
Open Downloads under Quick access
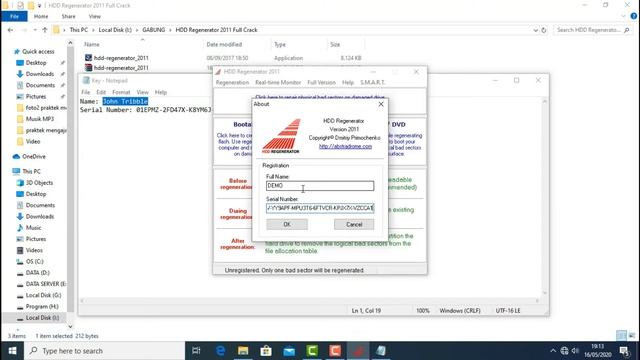coord(40,74)
